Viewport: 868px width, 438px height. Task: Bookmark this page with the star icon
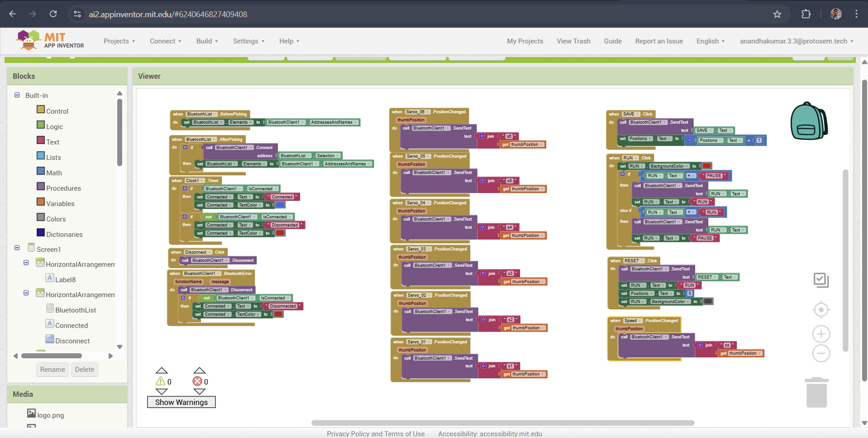777,14
